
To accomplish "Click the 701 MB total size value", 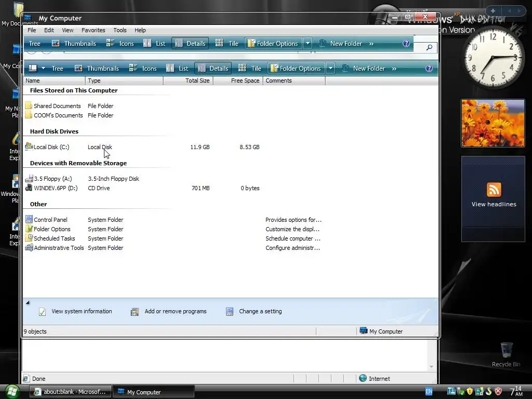I will point(201,188).
